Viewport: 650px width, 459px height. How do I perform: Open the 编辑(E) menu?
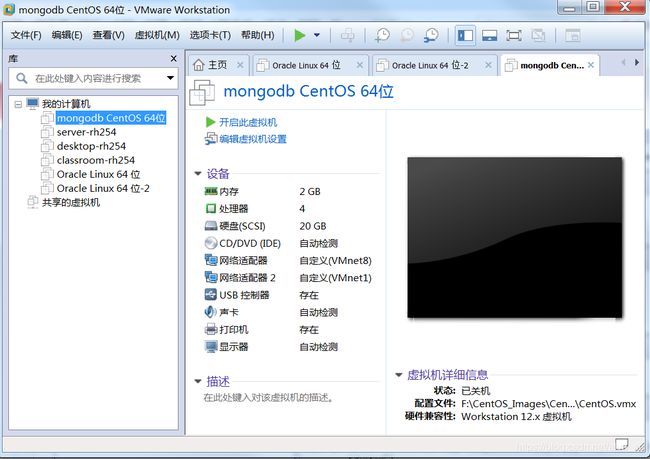click(67, 35)
